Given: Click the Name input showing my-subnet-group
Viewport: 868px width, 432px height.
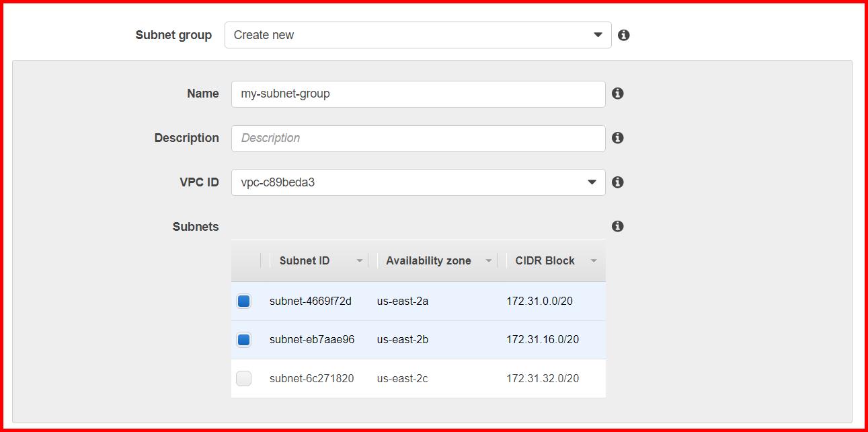Looking at the screenshot, I should tap(417, 94).
